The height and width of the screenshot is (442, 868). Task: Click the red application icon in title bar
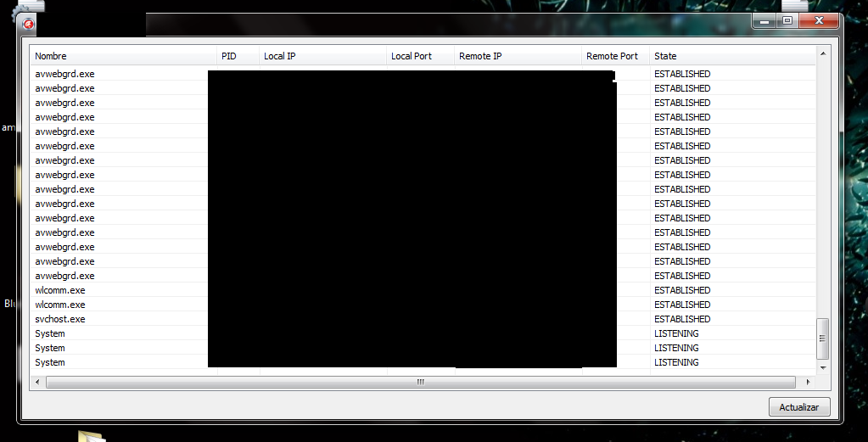28,24
